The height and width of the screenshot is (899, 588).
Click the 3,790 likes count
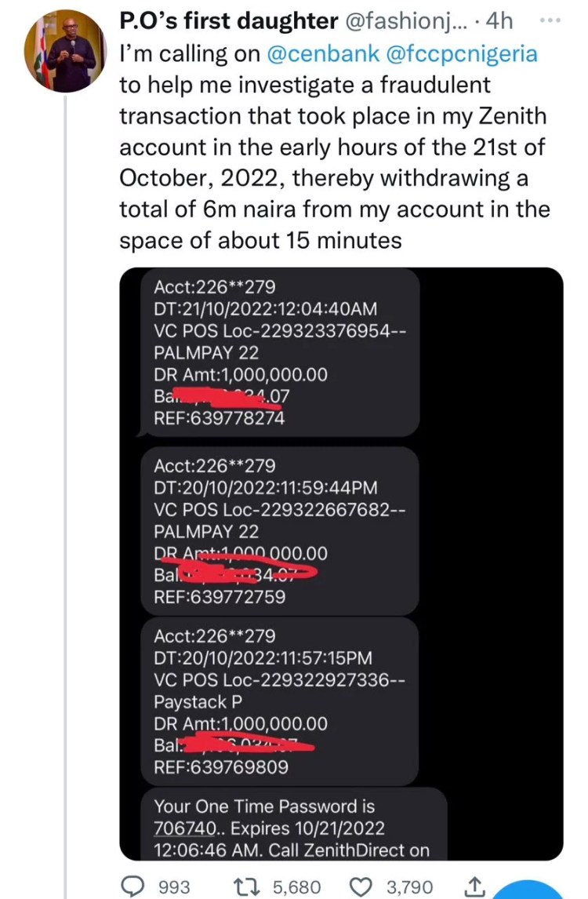(x=411, y=887)
